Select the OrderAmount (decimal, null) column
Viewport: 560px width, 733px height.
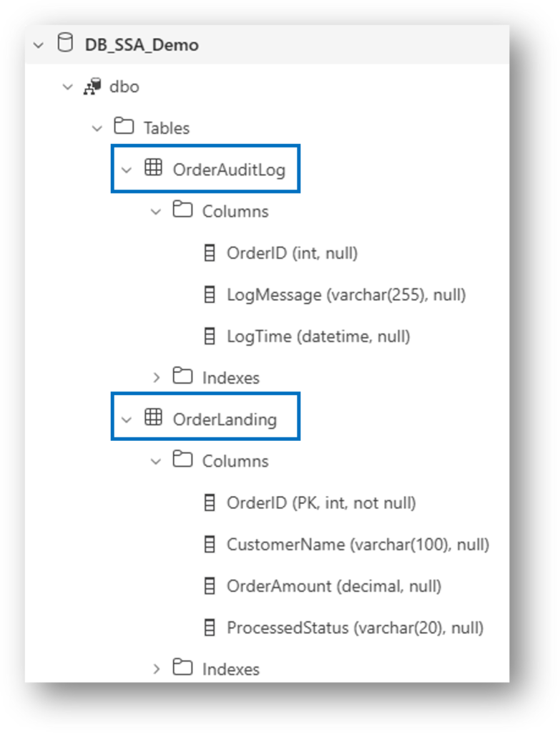point(334,586)
